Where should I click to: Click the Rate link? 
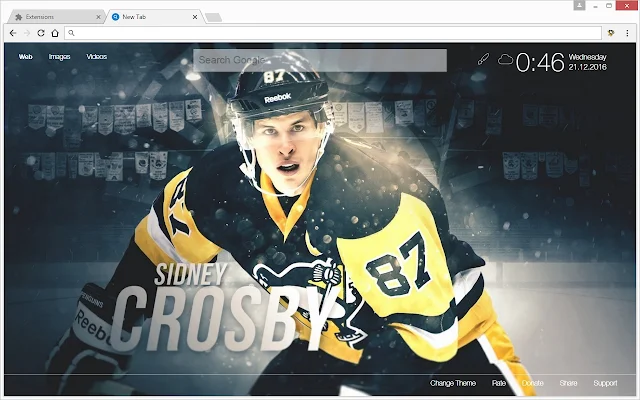click(x=499, y=383)
